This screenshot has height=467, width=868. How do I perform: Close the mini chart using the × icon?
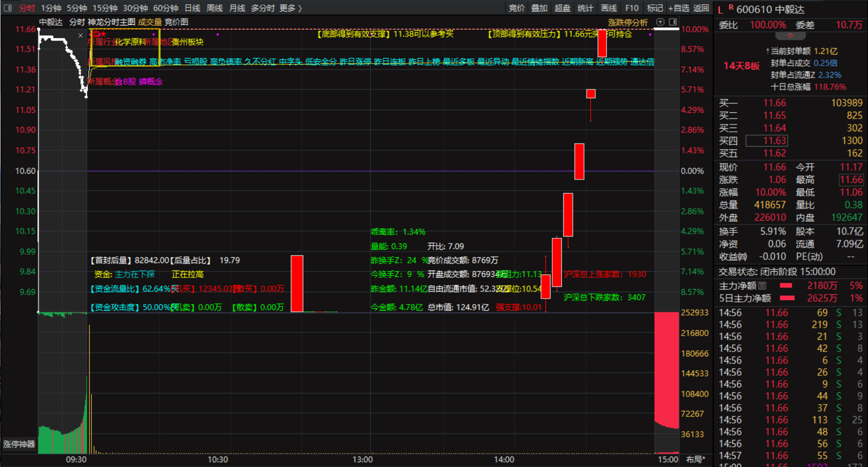80,35
